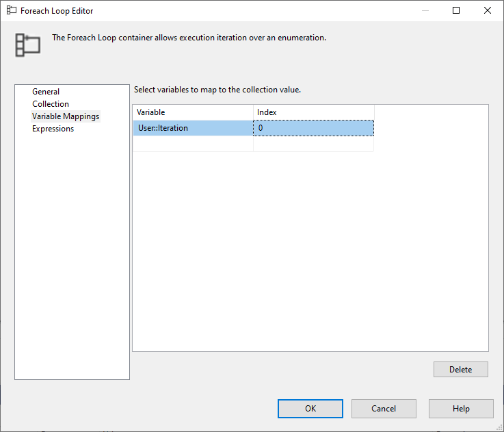Close the Foreach Loop Editor dialog
The width and height of the screenshot is (504, 432).
[487, 11]
